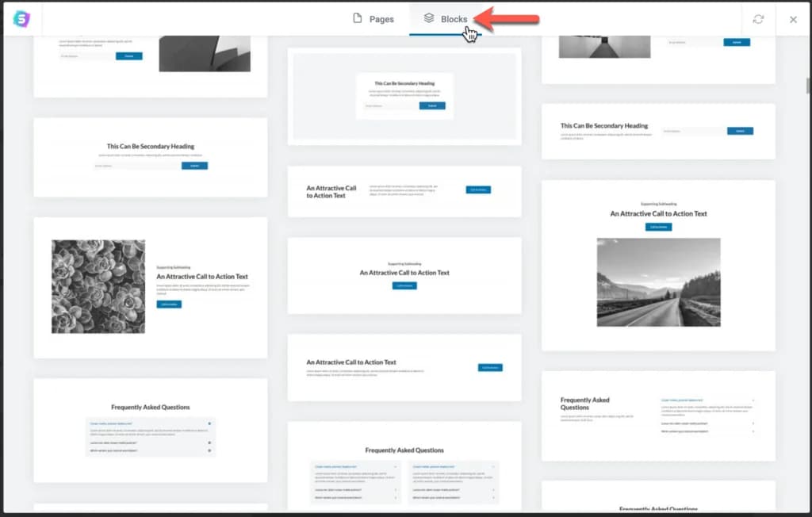The image size is (812, 517).
Task: Click blue button above the road photo
Action: (658, 227)
